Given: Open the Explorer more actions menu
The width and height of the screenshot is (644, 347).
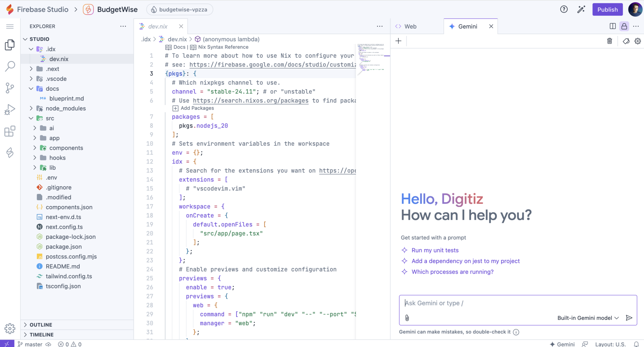Looking at the screenshot, I should pos(123,26).
